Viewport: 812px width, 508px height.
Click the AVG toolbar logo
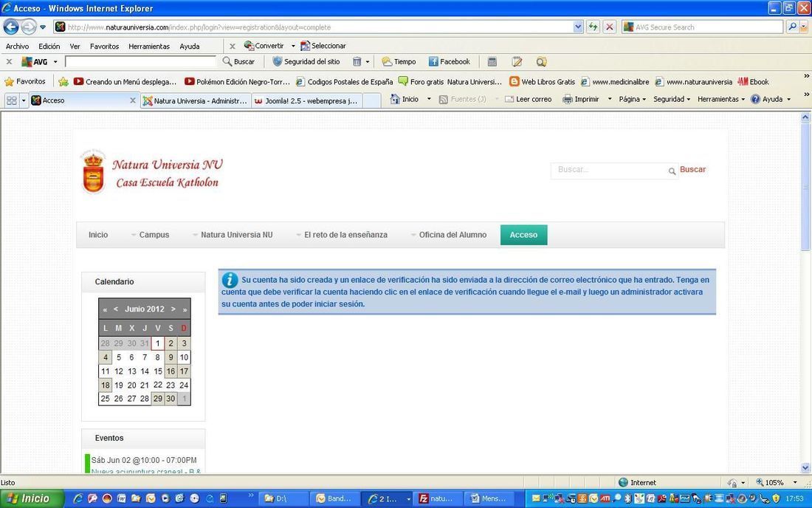click(x=34, y=61)
